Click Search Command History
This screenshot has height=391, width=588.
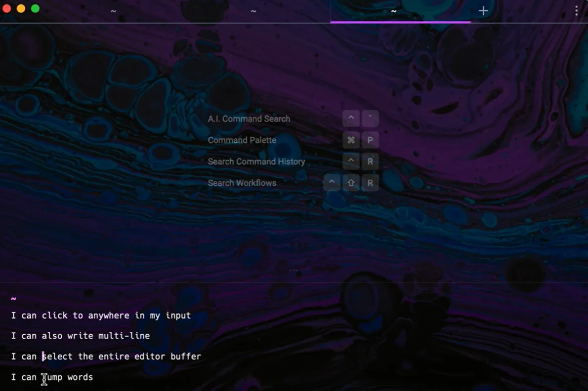click(256, 161)
